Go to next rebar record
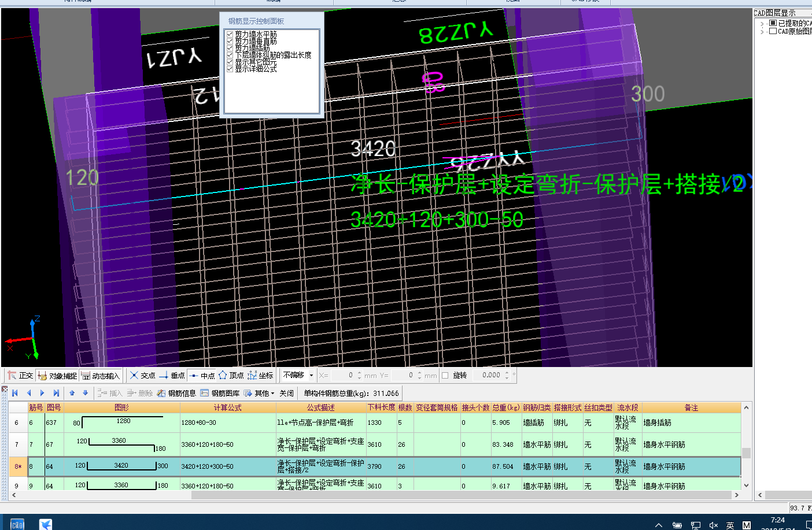This screenshot has height=530, width=812. coord(42,393)
